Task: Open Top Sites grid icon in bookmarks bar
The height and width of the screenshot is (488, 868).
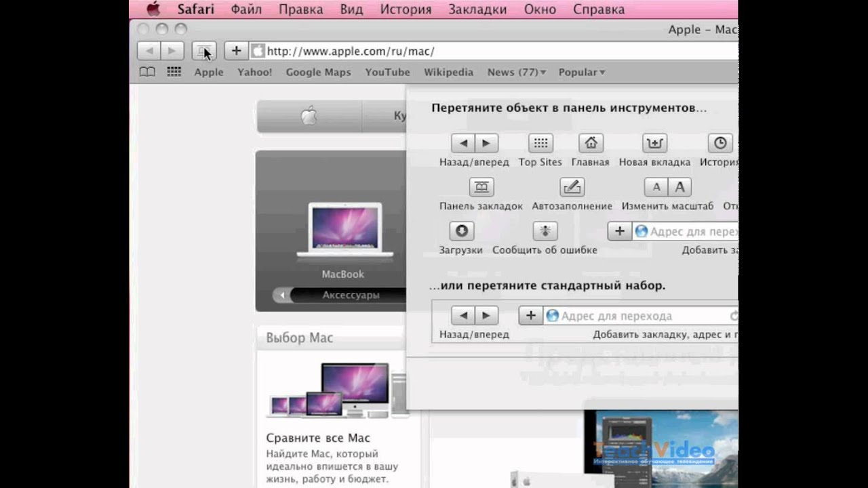Action: click(174, 72)
